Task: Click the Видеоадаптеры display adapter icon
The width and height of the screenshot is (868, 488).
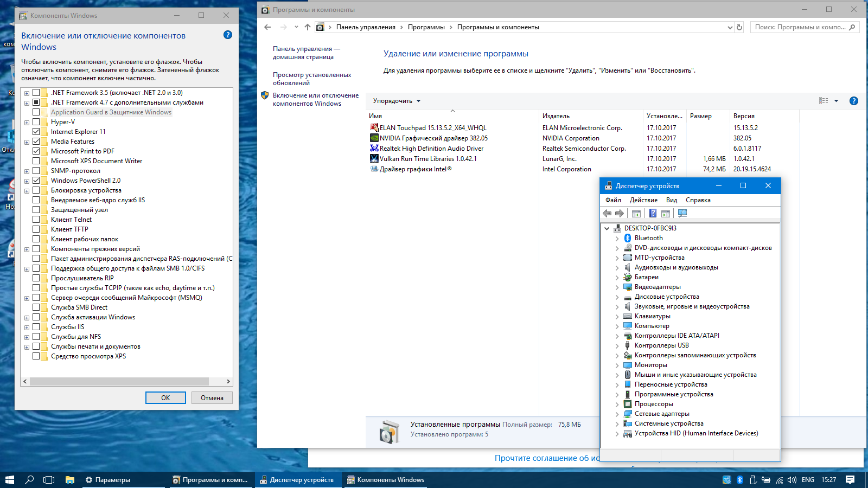Action: pos(628,287)
